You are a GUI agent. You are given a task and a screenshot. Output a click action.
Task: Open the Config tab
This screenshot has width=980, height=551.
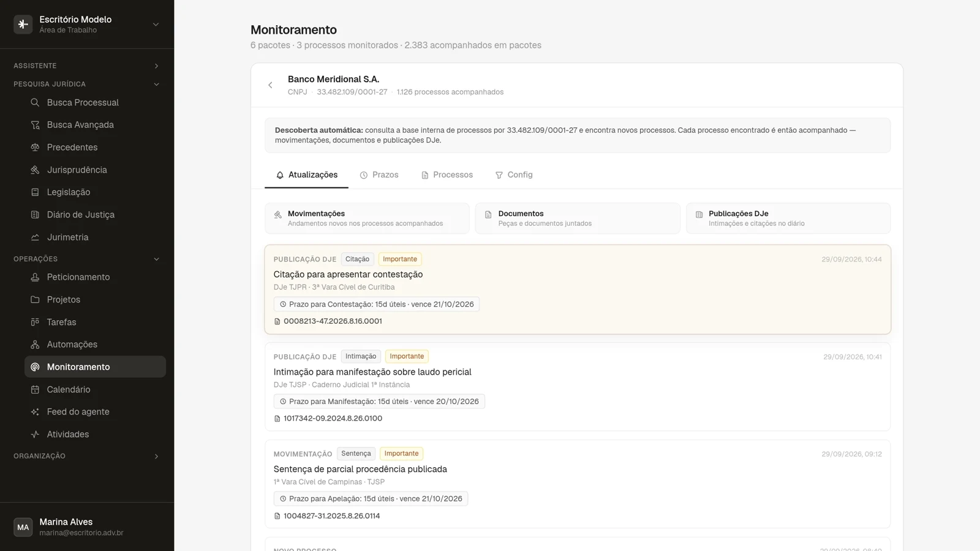pyautogui.click(x=514, y=175)
